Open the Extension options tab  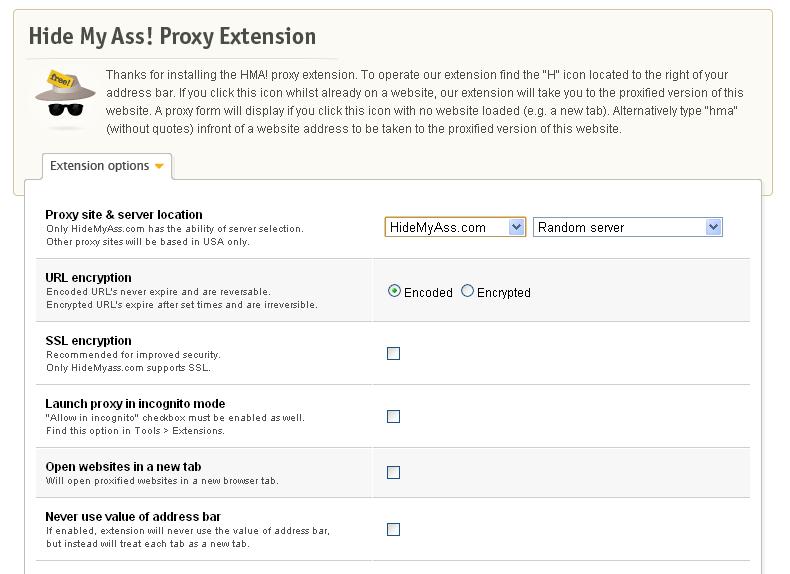coord(107,166)
